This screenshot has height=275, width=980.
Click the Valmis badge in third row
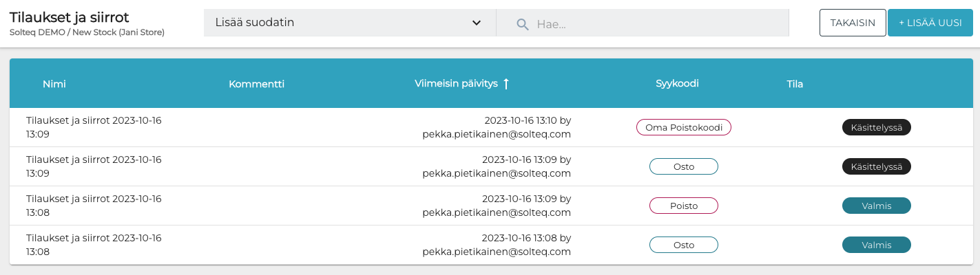coord(876,206)
